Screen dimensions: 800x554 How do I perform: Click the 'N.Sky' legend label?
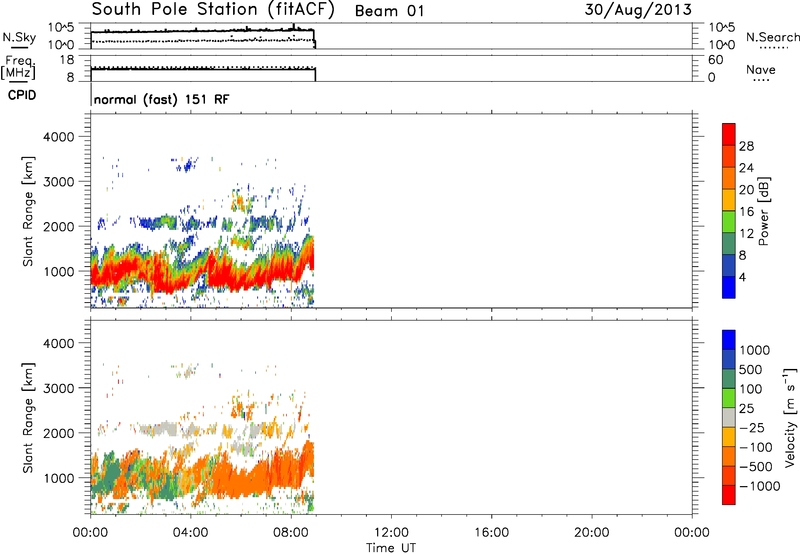click(19, 37)
